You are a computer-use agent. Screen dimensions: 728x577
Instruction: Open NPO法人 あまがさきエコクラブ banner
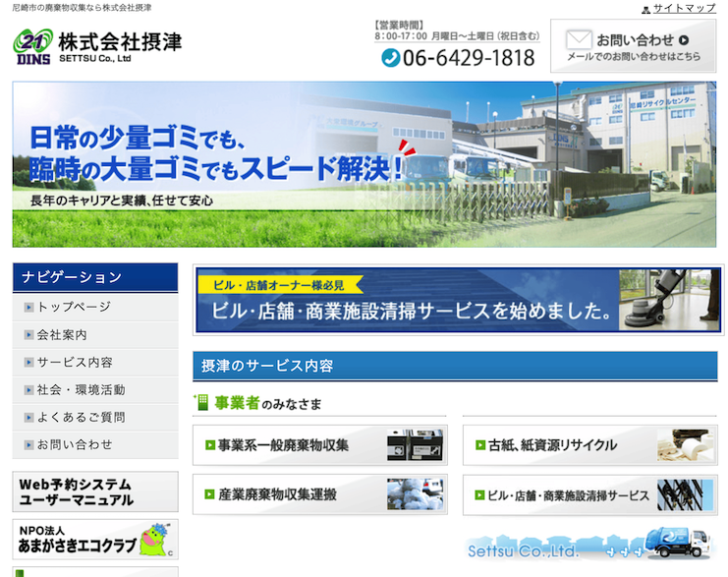pos(95,540)
